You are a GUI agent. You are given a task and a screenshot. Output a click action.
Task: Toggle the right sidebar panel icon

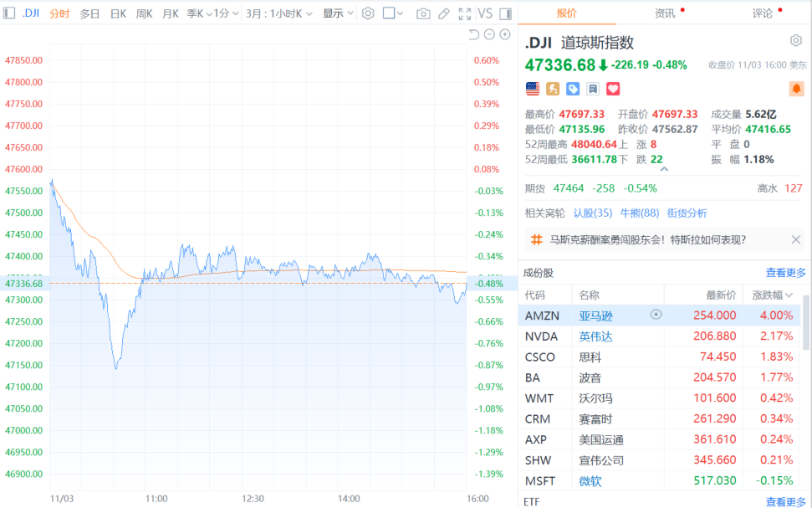point(506,13)
